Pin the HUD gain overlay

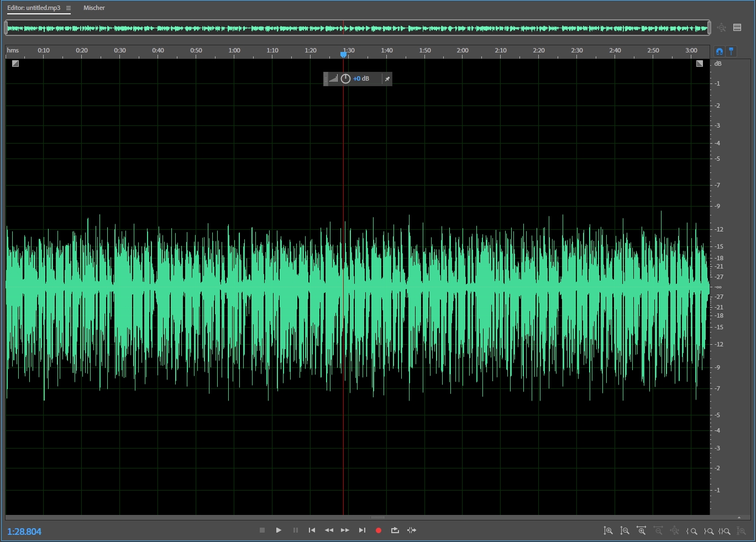click(387, 79)
